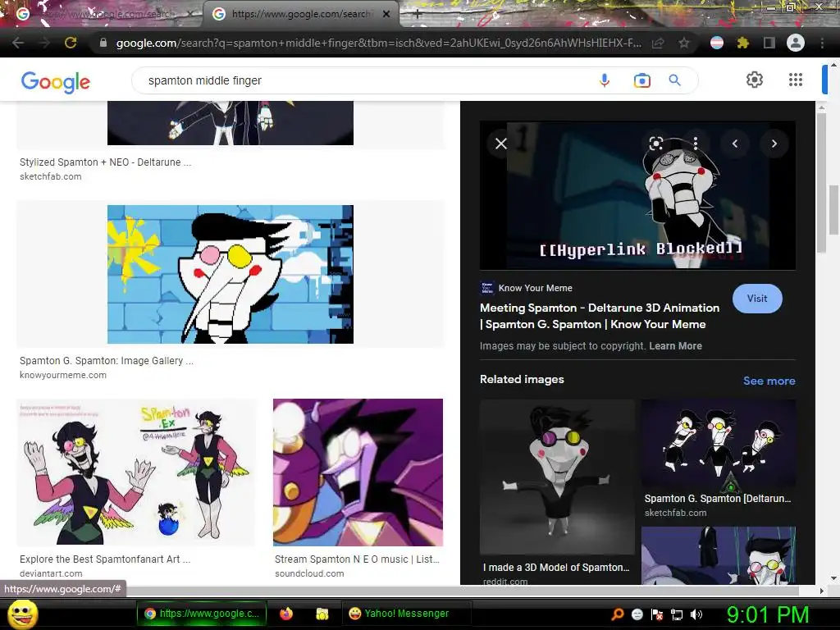
Task: Click the Know Your Meme source label
Action: tap(535, 288)
